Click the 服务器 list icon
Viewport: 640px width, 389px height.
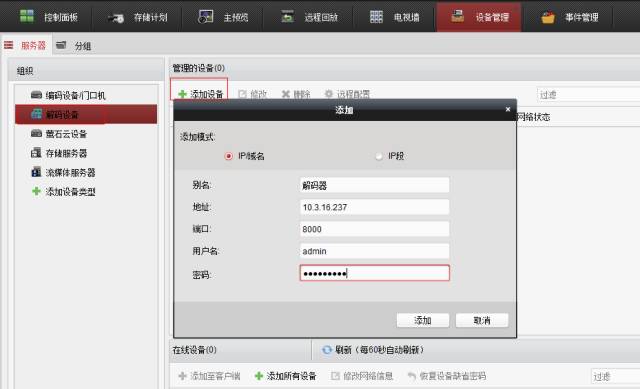9,45
